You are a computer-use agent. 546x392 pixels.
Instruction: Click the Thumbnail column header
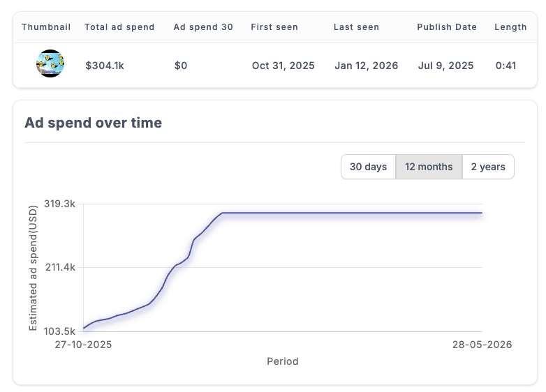tap(46, 27)
